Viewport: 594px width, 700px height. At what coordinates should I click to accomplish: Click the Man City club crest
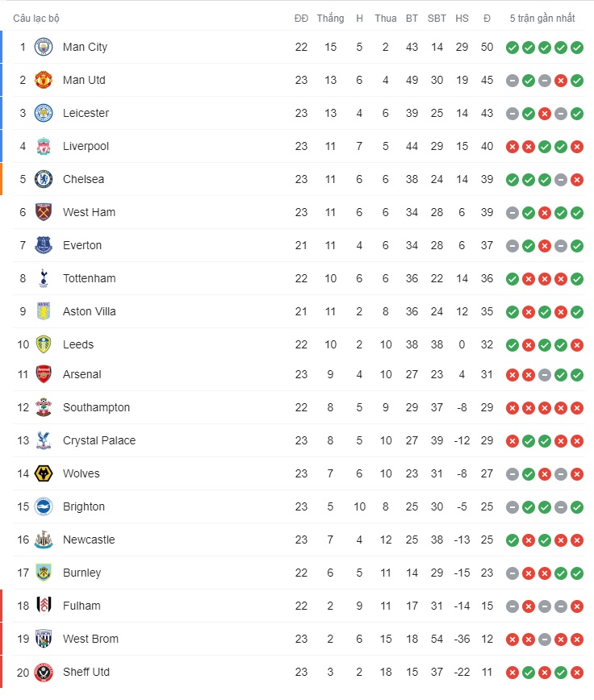pyautogui.click(x=44, y=47)
